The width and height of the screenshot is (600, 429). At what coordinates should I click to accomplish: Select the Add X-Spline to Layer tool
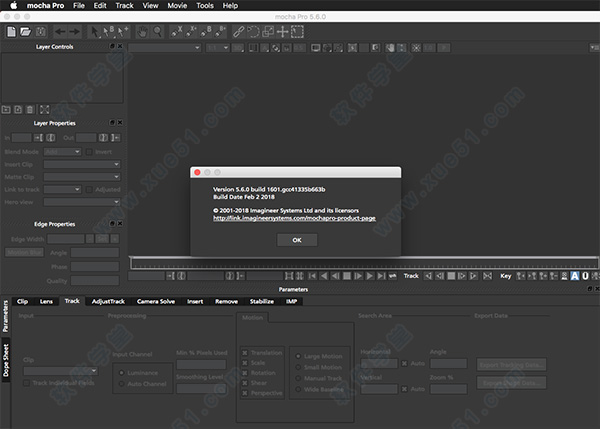pyautogui.click(x=191, y=32)
